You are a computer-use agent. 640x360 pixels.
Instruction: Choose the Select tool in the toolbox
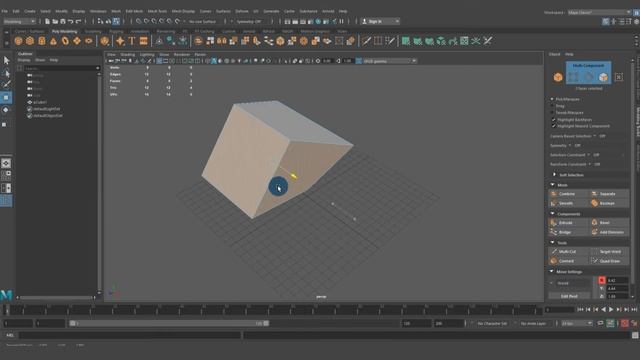click(6, 61)
